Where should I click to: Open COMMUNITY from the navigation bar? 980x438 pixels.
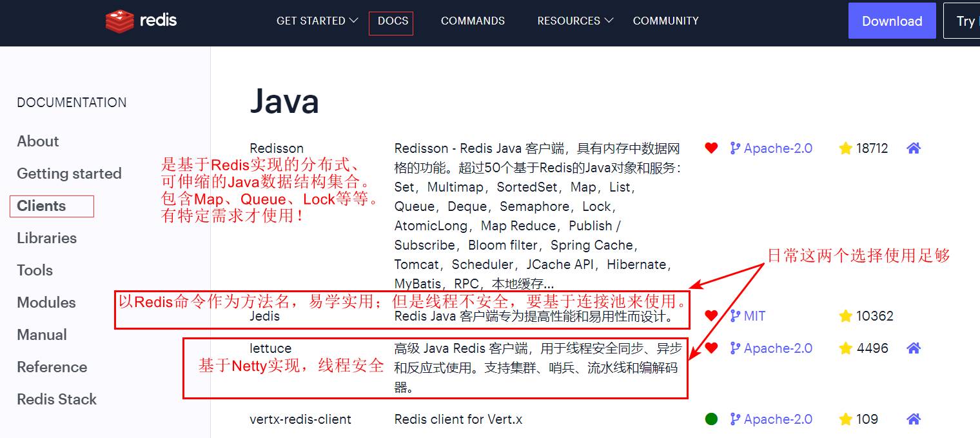tap(665, 21)
